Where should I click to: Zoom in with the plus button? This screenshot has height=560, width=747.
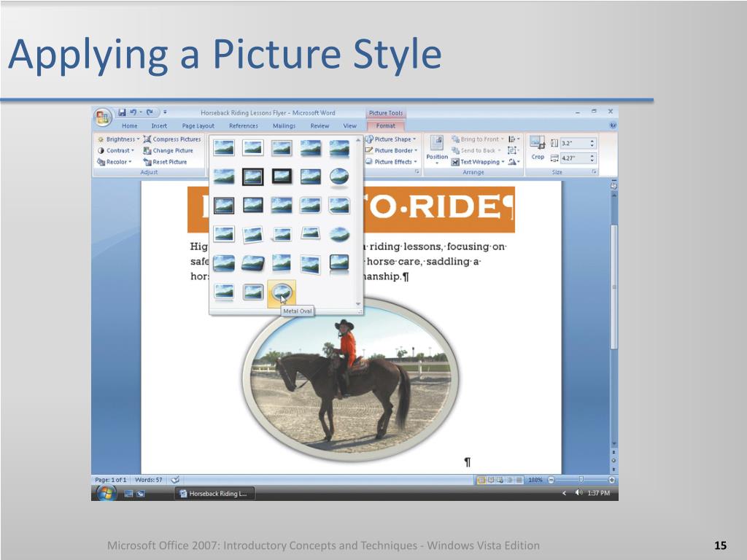coord(612,480)
